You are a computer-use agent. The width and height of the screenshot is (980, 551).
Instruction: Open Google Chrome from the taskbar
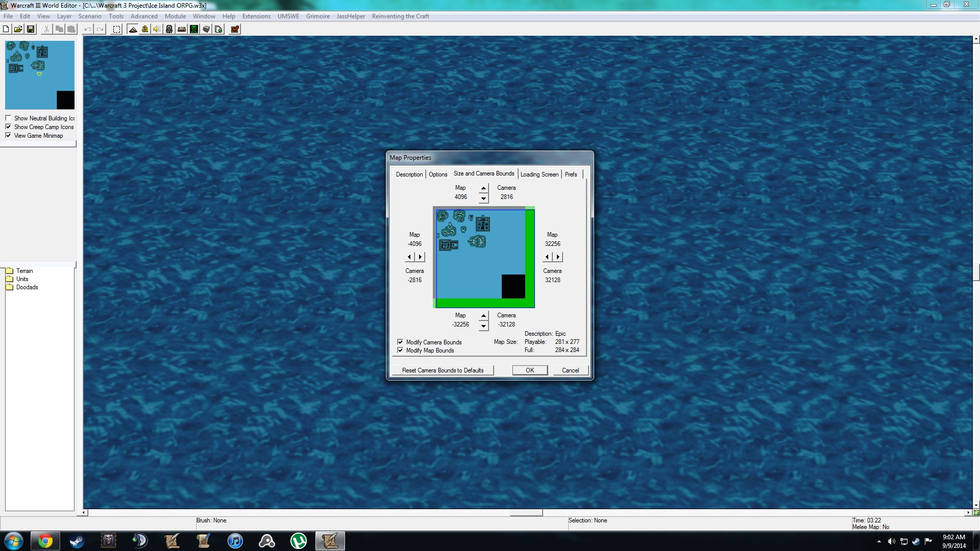coord(45,541)
